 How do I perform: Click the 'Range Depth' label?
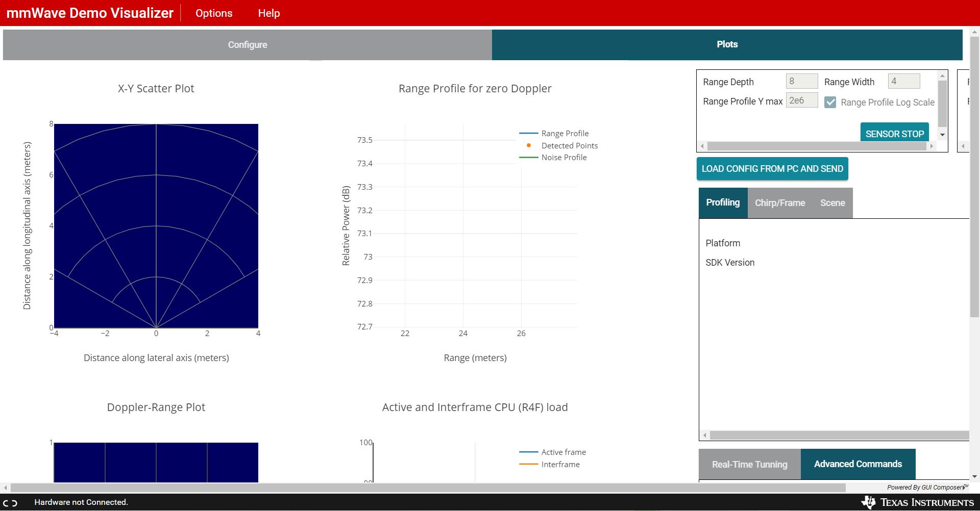[x=728, y=82]
